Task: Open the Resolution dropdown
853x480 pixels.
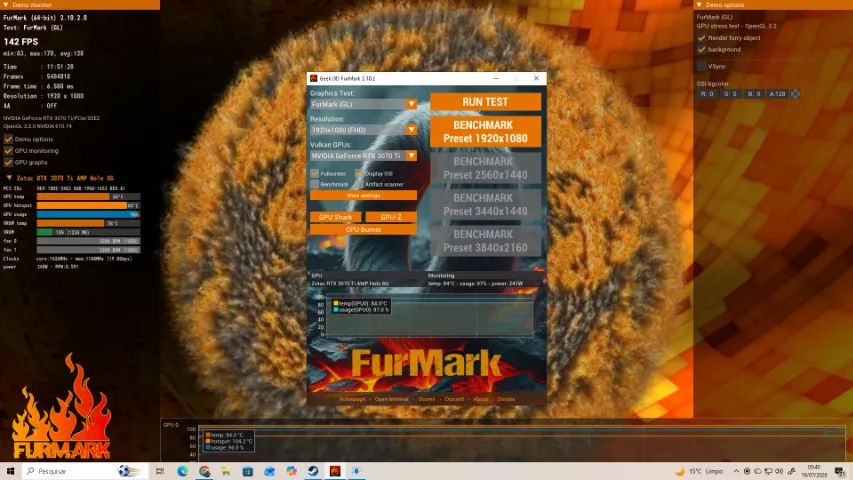Action: (363, 130)
